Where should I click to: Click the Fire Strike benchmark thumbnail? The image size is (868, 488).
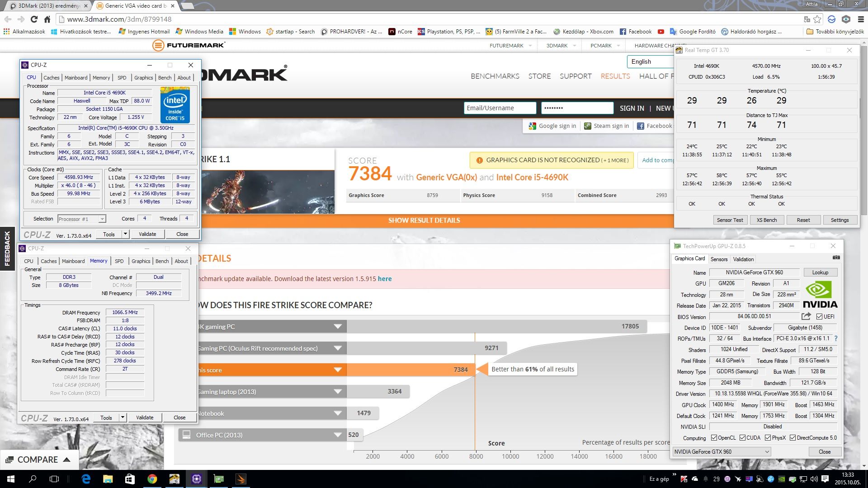pyautogui.click(x=267, y=192)
